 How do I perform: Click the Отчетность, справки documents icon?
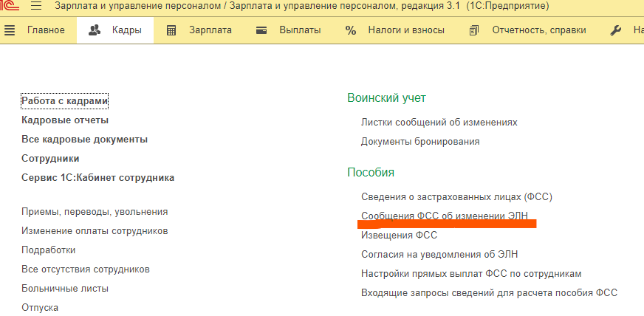pyautogui.click(x=475, y=30)
